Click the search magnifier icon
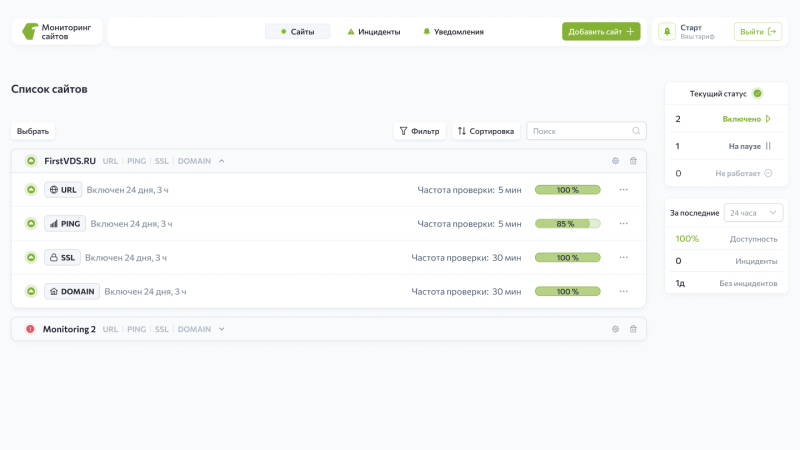 pos(636,131)
